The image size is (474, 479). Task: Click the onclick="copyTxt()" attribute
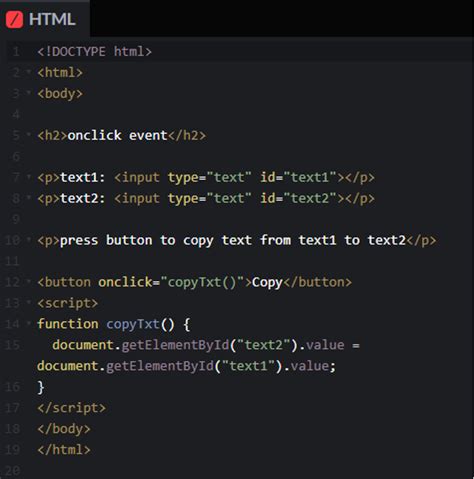[171, 283]
